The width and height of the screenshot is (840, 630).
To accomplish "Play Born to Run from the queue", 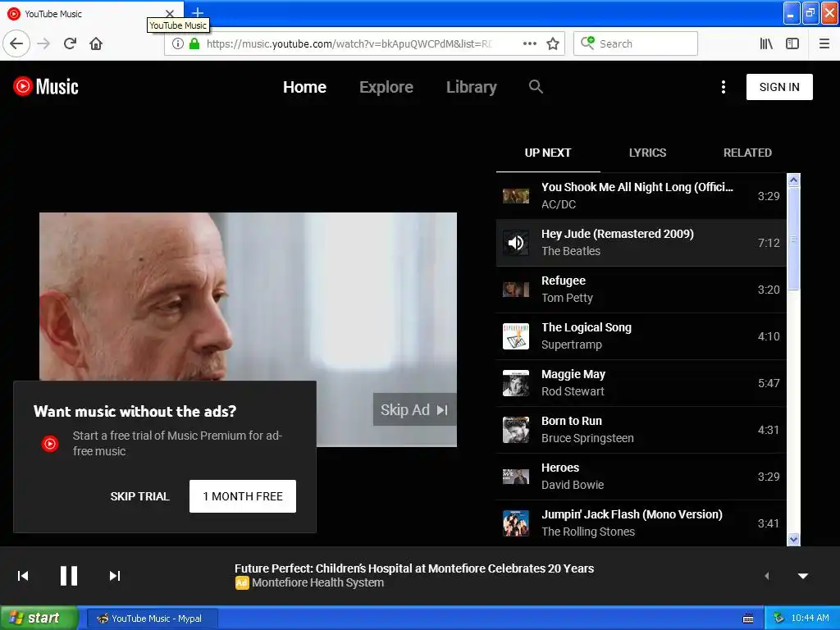I will click(641, 430).
